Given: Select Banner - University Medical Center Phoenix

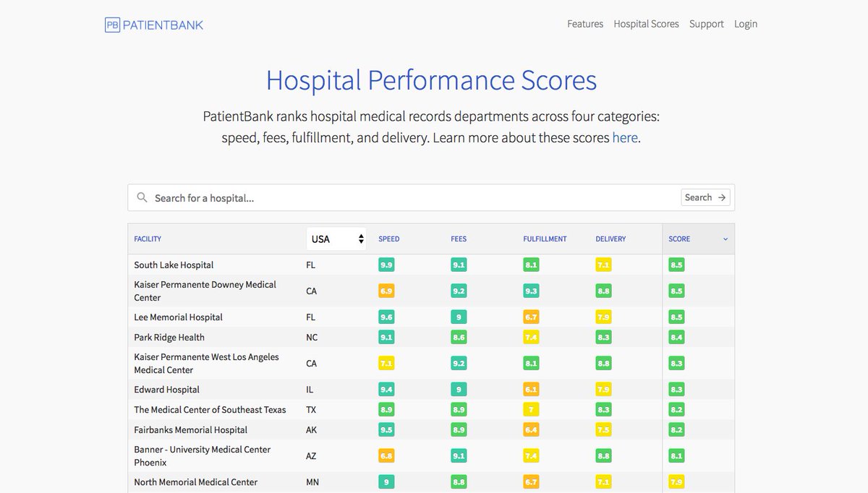Looking at the screenshot, I should [202, 455].
